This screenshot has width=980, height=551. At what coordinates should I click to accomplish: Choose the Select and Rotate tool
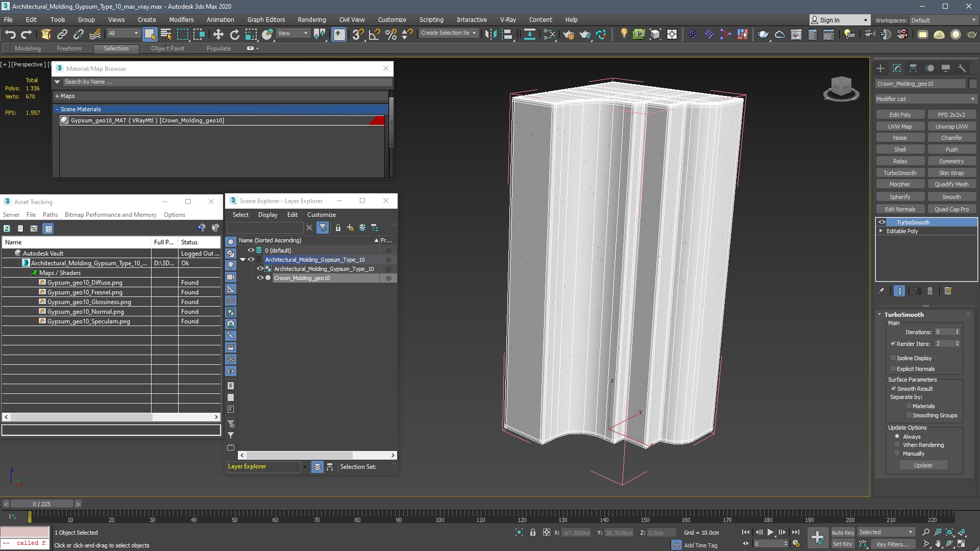click(234, 34)
